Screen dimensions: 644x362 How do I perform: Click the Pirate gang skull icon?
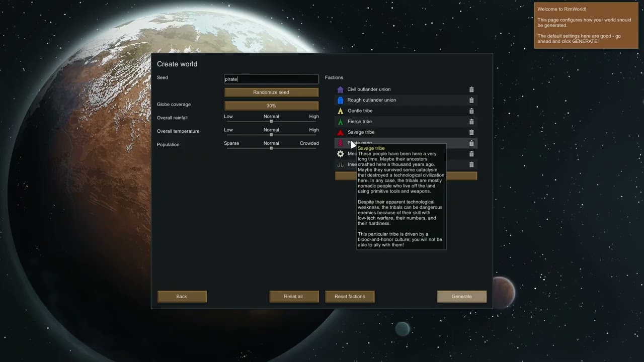(x=340, y=143)
